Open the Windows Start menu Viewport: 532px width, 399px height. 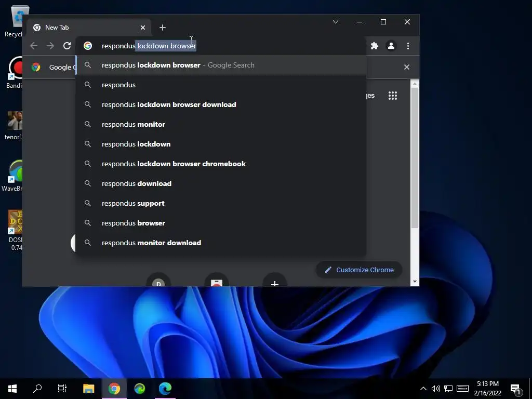pos(12,389)
